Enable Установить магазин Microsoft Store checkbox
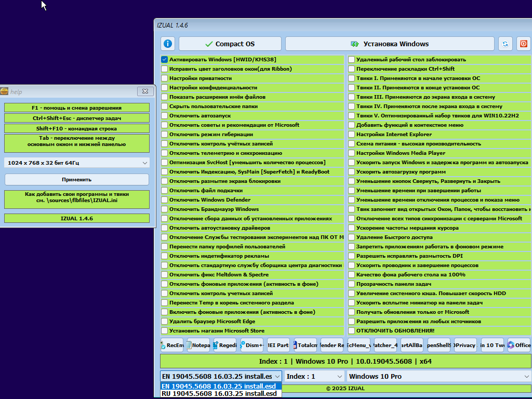This screenshot has height=399, width=532. point(165,330)
